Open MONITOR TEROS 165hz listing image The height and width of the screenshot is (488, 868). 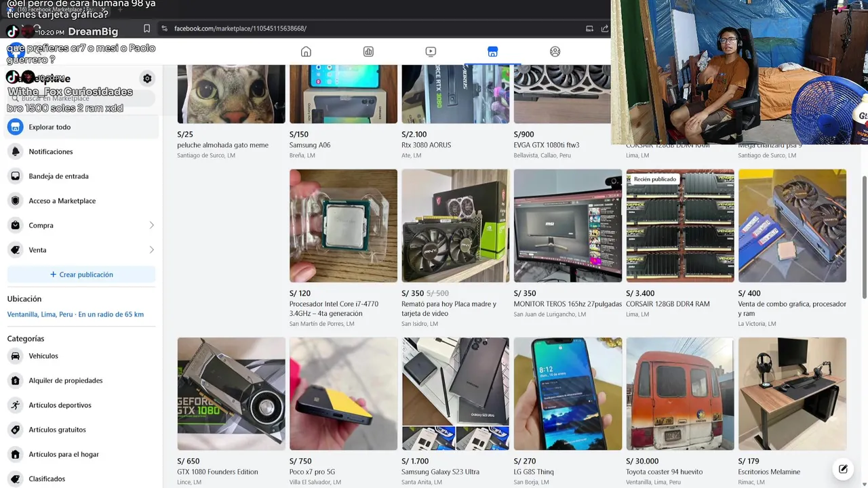point(568,226)
